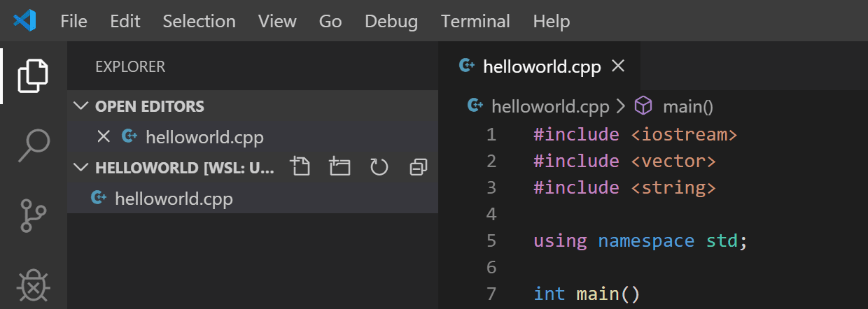Open the Terminal menu
The width and height of the screenshot is (868, 309).
click(x=475, y=21)
